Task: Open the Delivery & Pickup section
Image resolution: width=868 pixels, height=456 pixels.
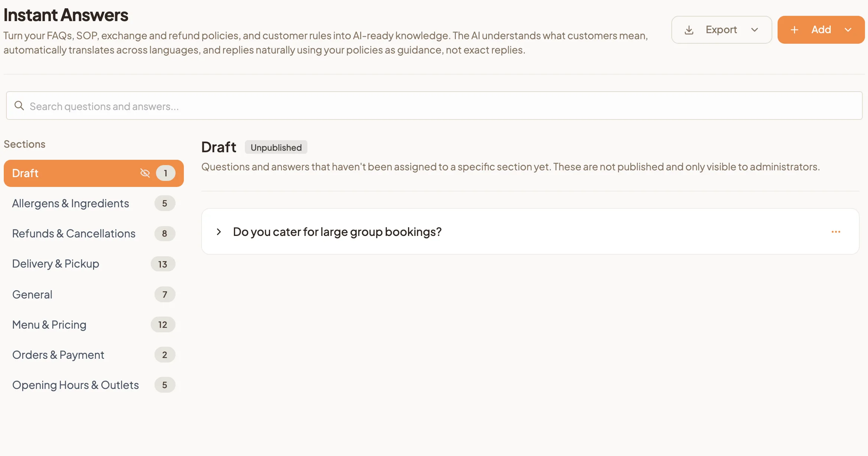Action: click(x=94, y=264)
